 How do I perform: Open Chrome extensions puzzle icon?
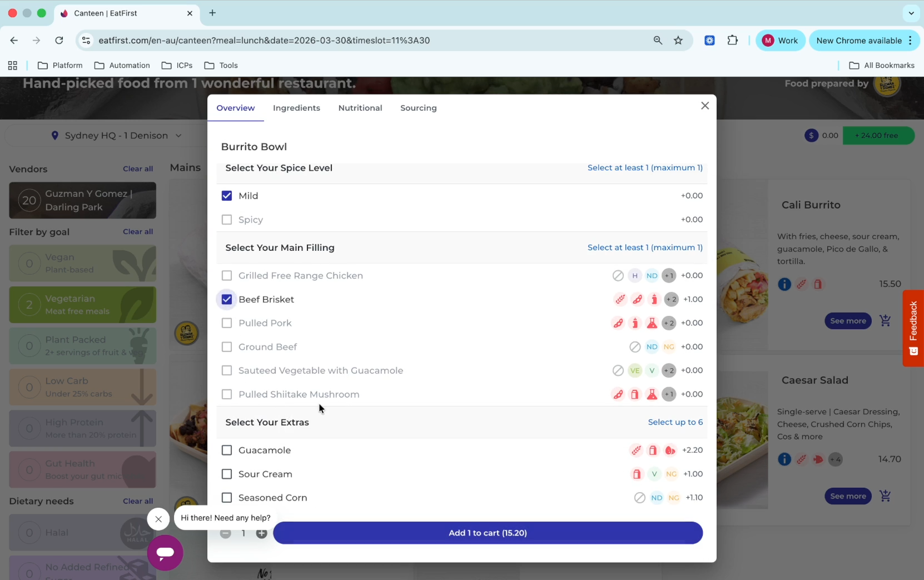coord(733,40)
